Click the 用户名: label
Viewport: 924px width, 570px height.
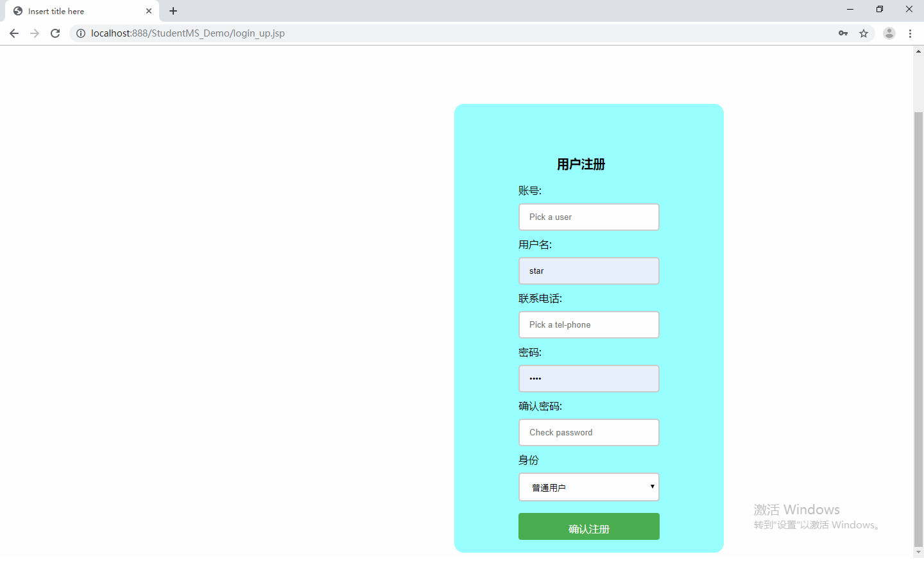point(535,245)
